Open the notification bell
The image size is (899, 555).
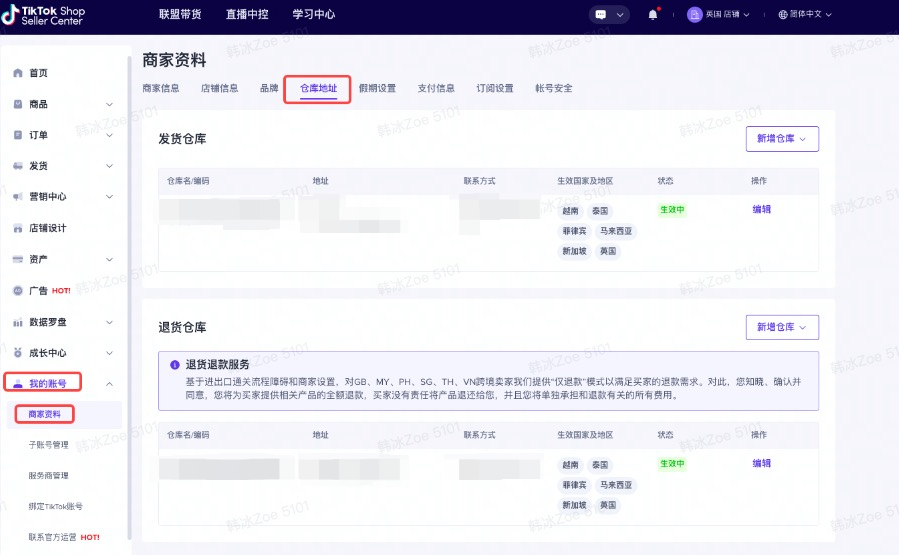pos(653,15)
